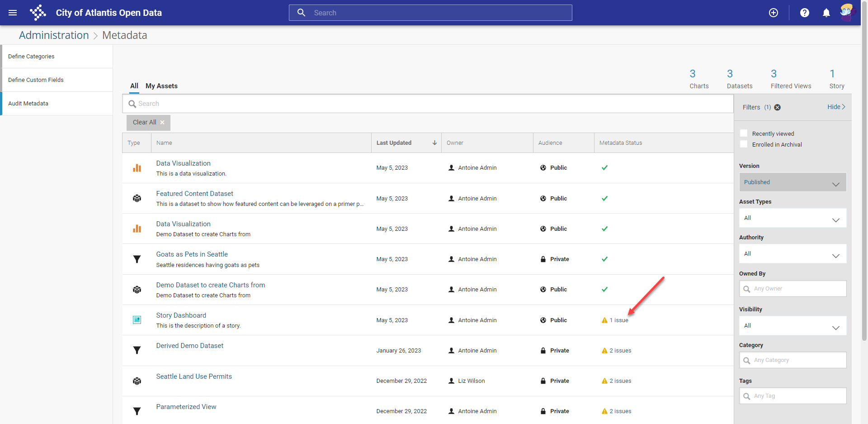The height and width of the screenshot is (424, 868).
Task: Open the Goats as Pets in Seattle link
Action: coord(192,254)
